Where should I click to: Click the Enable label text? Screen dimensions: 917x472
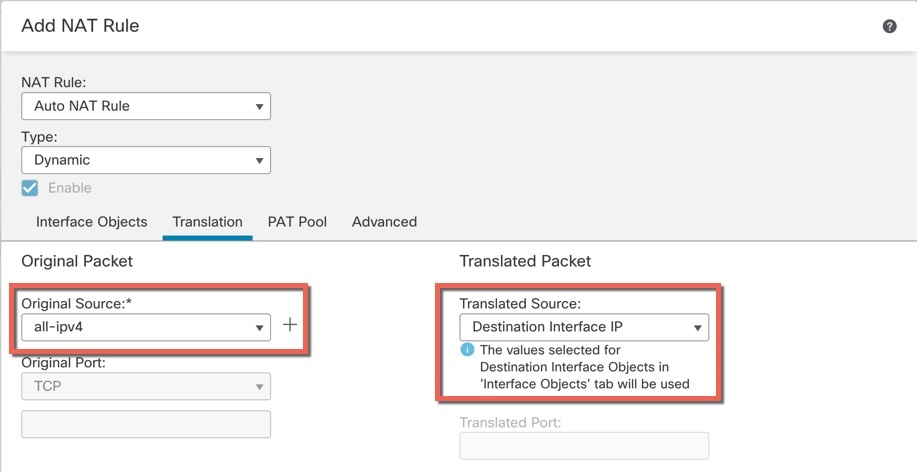[70, 188]
